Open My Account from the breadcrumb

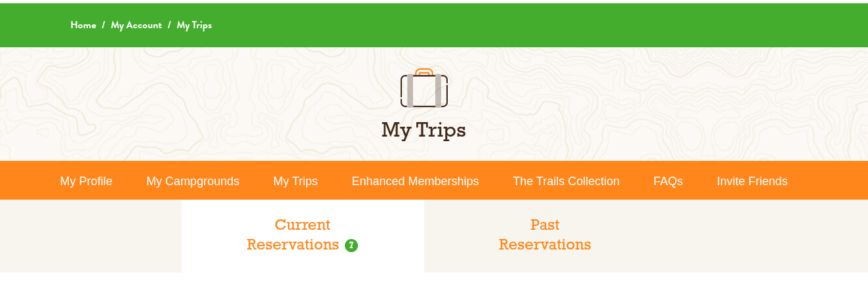pyautogui.click(x=136, y=25)
